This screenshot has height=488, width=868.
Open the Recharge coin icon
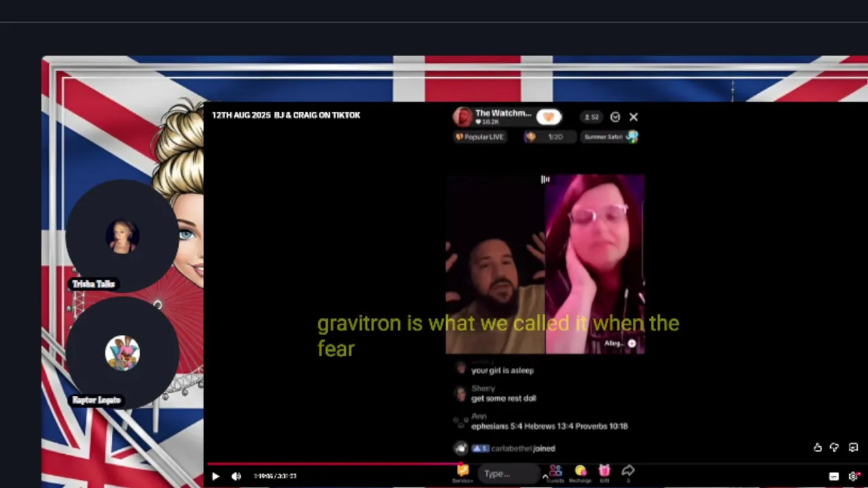click(580, 473)
